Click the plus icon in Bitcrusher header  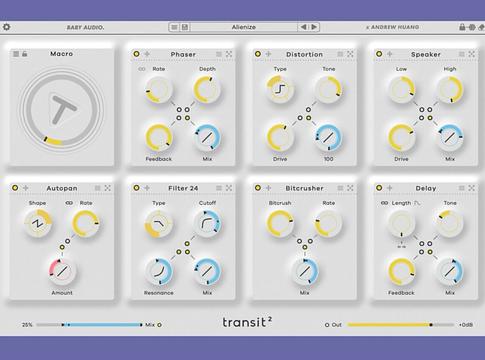[x=268, y=188]
